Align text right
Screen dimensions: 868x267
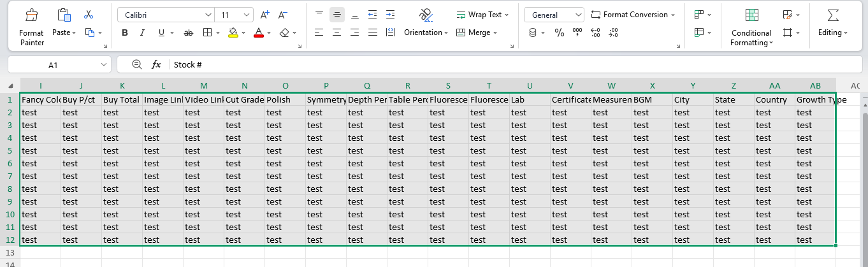[x=355, y=32]
